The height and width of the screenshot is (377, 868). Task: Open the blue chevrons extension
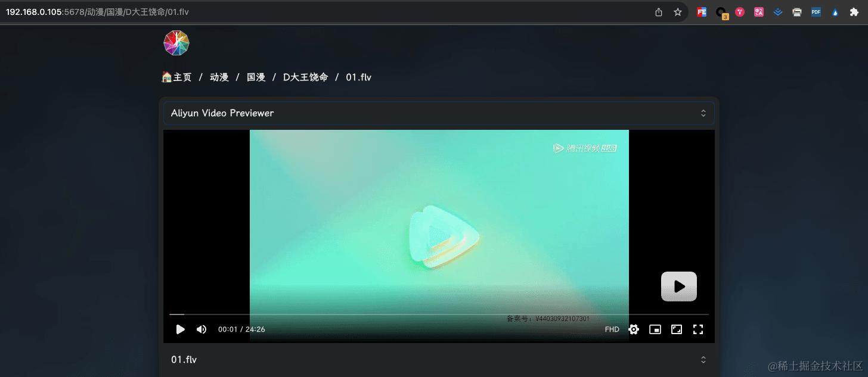click(778, 12)
